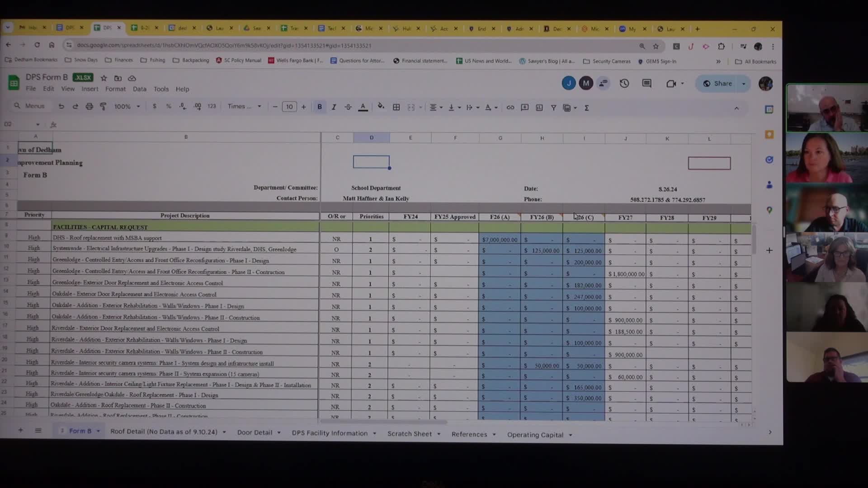Expand text rotation dropdown
This screenshot has width=868, height=488.
[496, 108]
